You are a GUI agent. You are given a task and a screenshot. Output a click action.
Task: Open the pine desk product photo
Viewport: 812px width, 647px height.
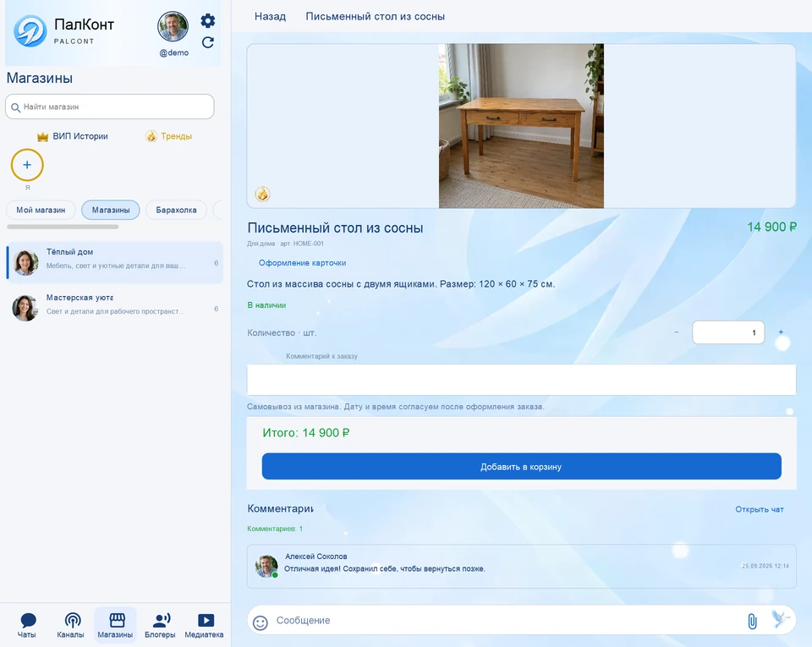[x=522, y=126]
